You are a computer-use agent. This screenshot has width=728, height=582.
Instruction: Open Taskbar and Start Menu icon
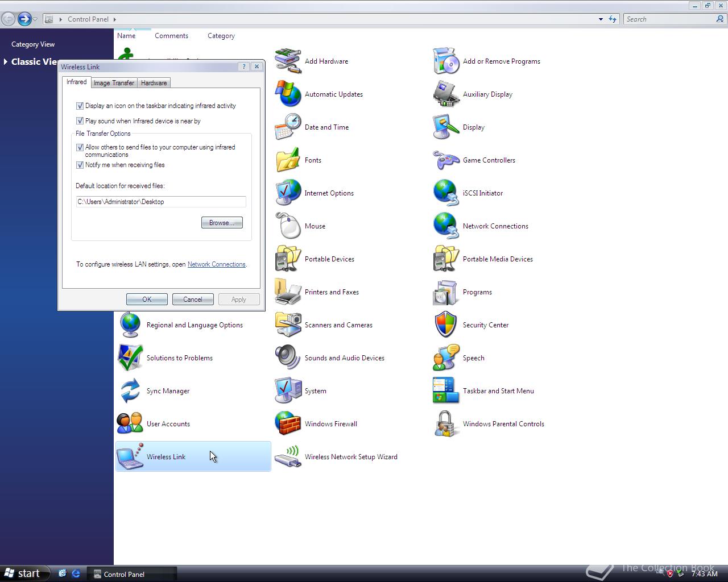(446, 391)
